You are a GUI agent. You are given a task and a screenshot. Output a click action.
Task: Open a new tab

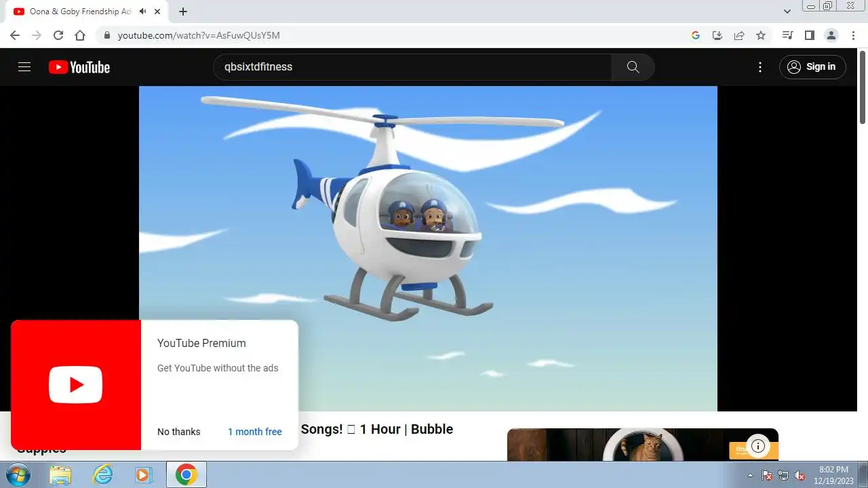[x=183, y=12]
